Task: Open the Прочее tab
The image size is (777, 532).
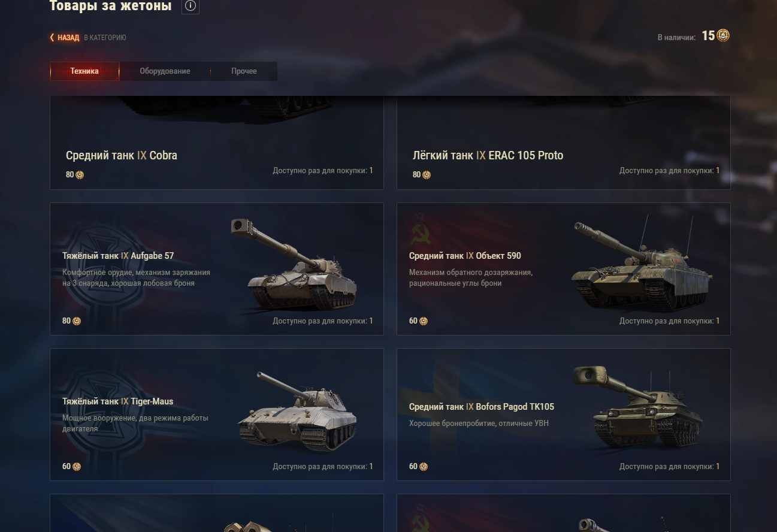Action: [x=244, y=71]
